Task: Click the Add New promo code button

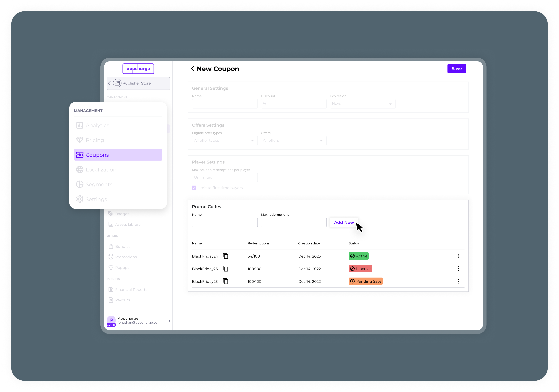Action: (x=344, y=223)
